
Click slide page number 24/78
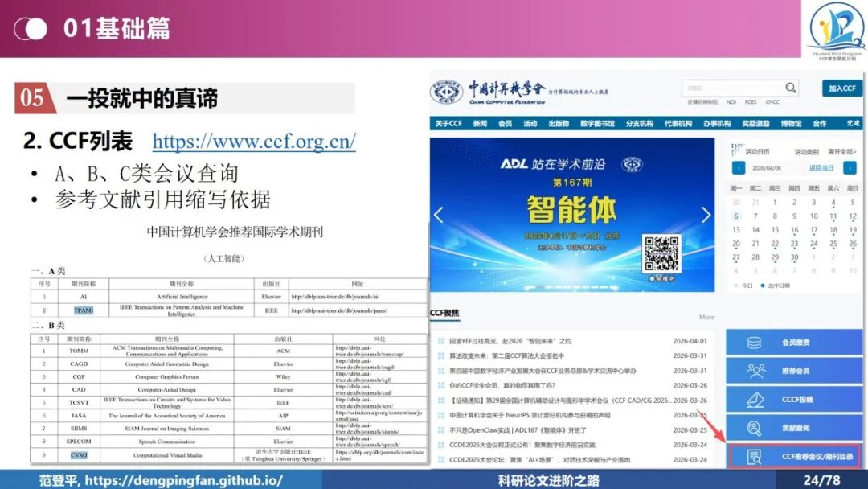(x=821, y=480)
